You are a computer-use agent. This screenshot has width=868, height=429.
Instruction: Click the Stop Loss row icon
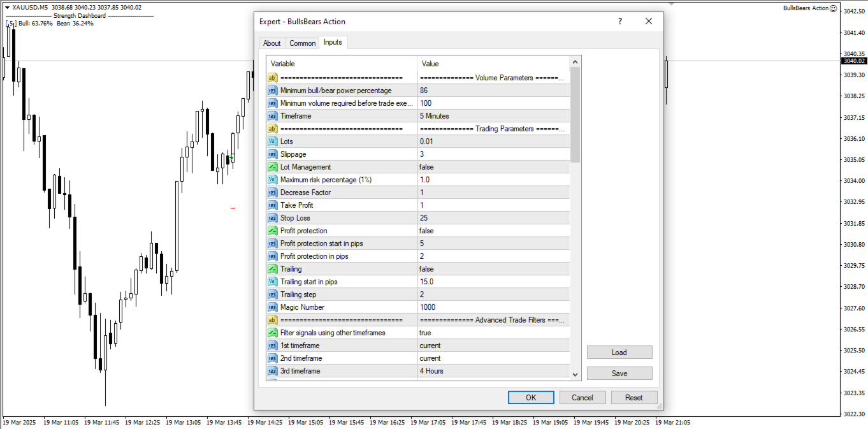pos(272,218)
